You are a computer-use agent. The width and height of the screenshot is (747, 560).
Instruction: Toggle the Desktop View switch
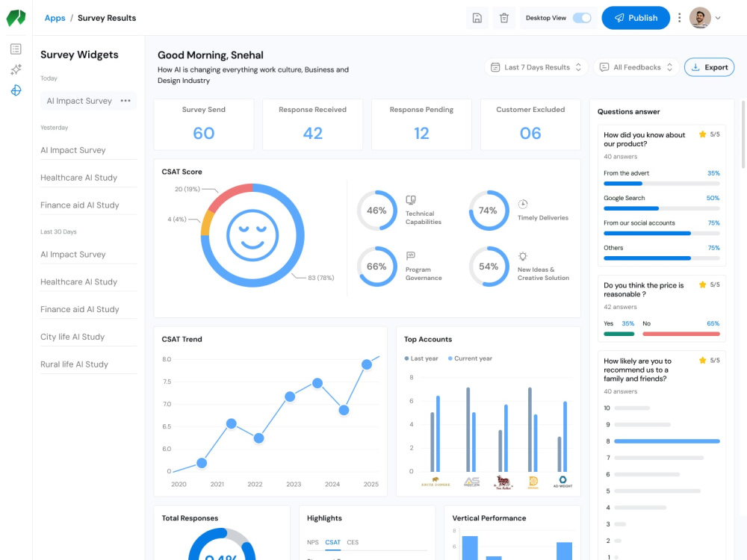pyautogui.click(x=582, y=18)
